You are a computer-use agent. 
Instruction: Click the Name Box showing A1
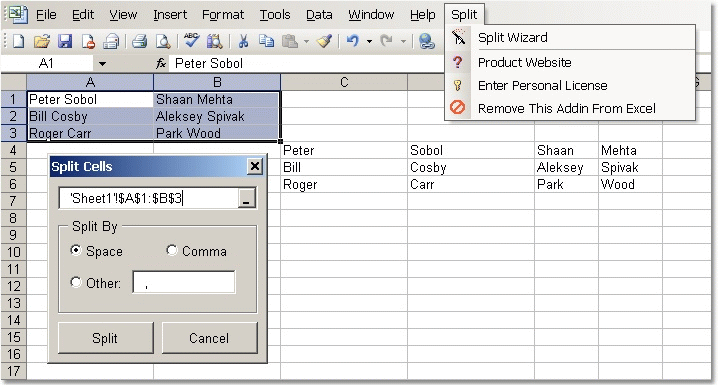pyautogui.click(x=48, y=64)
